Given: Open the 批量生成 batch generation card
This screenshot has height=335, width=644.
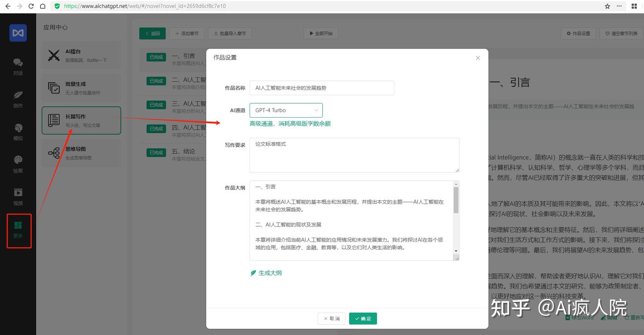Looking at the screenshot, I should tap(81, 88).
